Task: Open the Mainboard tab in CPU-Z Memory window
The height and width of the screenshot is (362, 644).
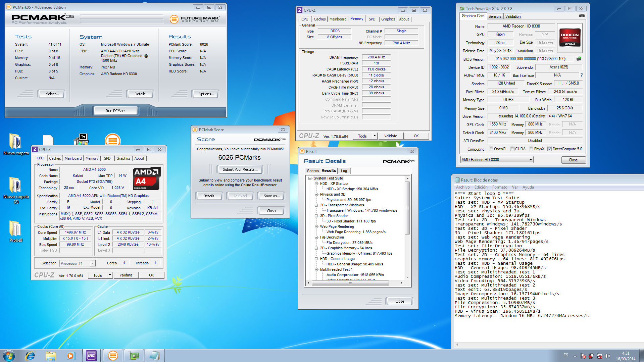Action: pyautogui.click(x=338, y=19)
